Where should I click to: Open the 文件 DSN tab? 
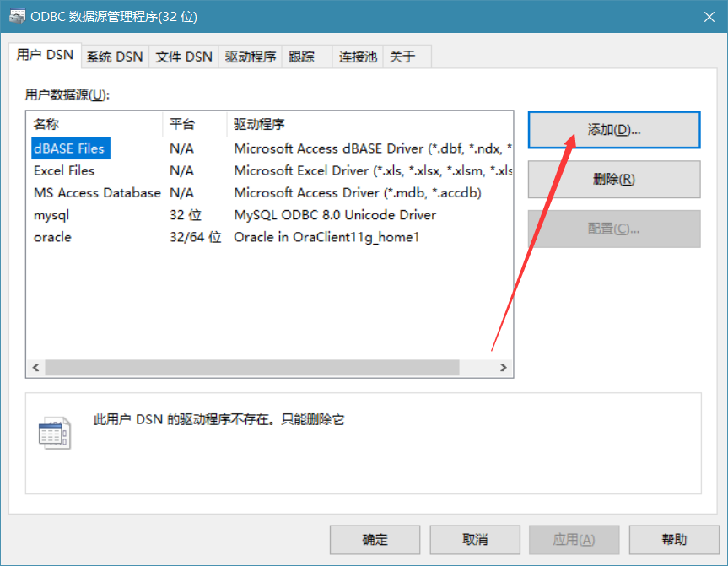tap(183, 56)
